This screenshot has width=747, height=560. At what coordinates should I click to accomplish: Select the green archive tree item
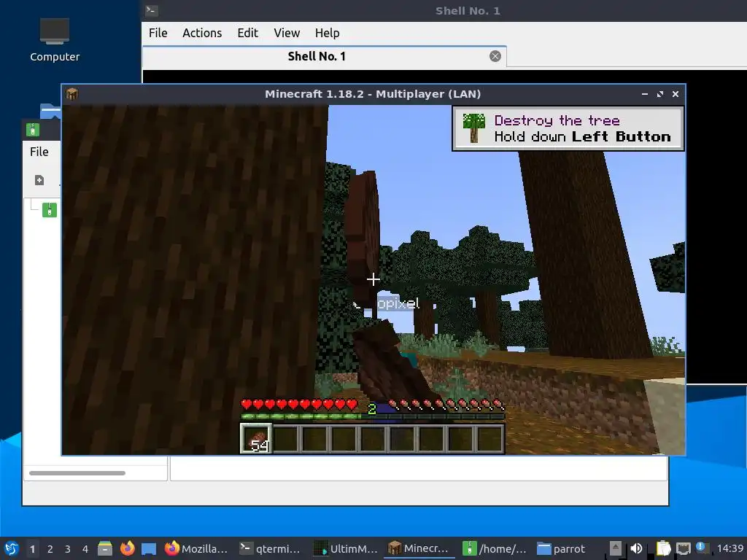pyautogui.click(x=50, y=210)
